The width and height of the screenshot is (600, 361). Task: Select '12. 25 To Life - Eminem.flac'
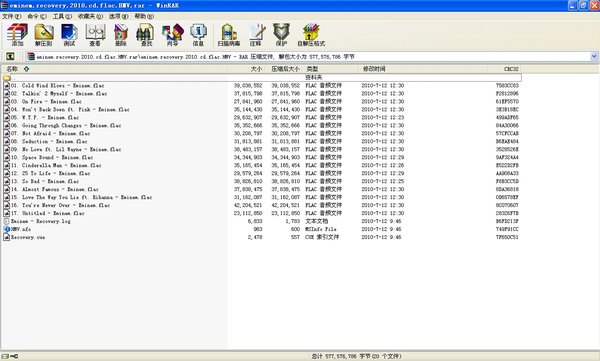click(x=51, y=173)
